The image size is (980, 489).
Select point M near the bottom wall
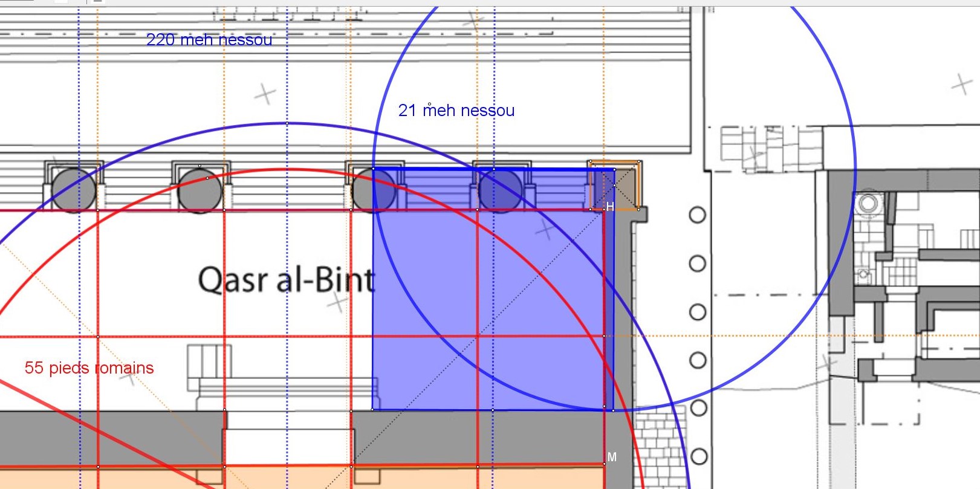pyautogui.click(x=605, y=464)
